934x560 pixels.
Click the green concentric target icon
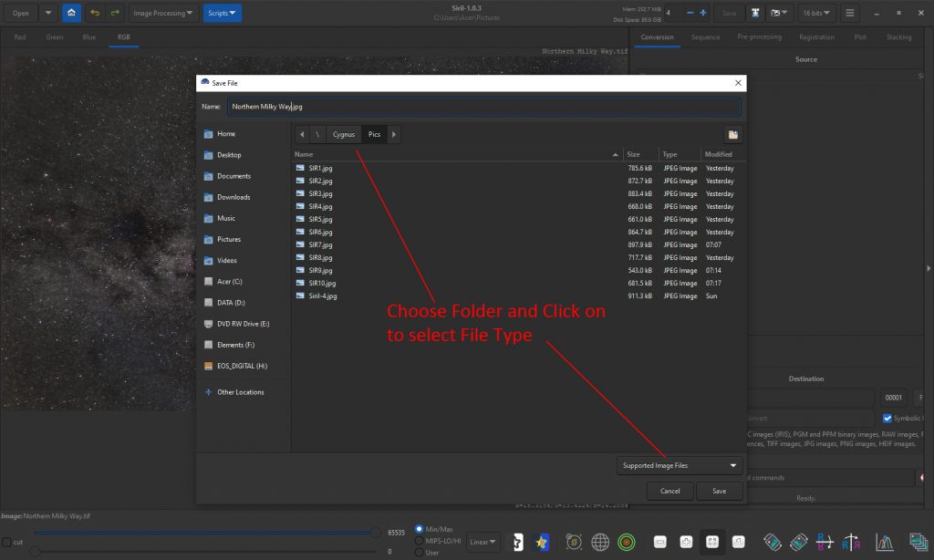[x=626, y=542]
